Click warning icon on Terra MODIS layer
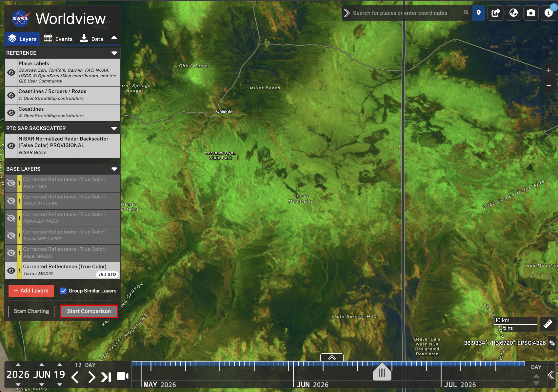This screenshot has height=392, width=558. [19, 271]
